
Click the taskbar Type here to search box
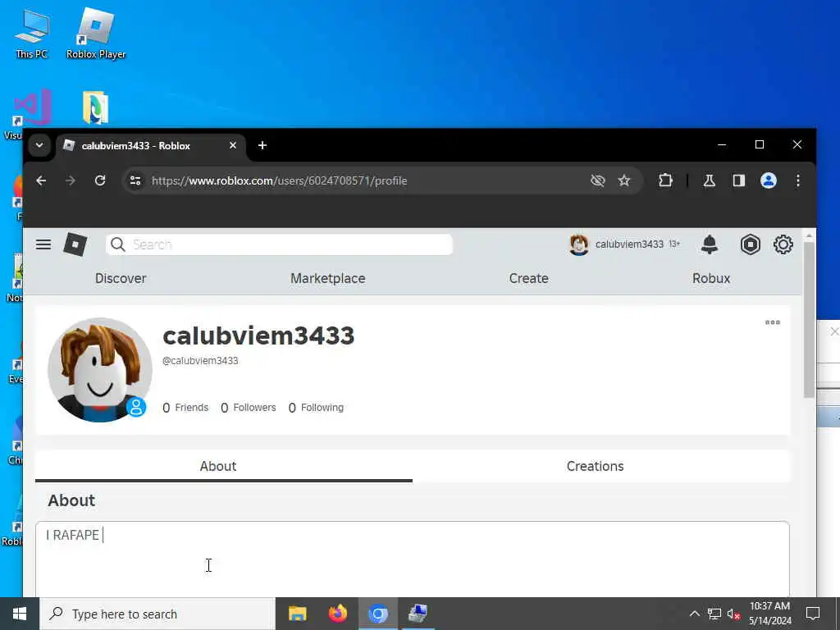(157, 614)
